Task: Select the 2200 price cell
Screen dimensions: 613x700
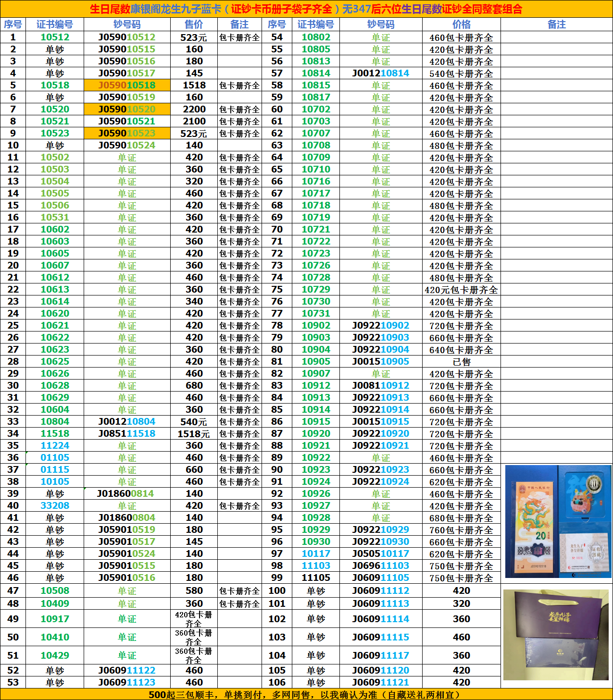Action: point(194,110)
